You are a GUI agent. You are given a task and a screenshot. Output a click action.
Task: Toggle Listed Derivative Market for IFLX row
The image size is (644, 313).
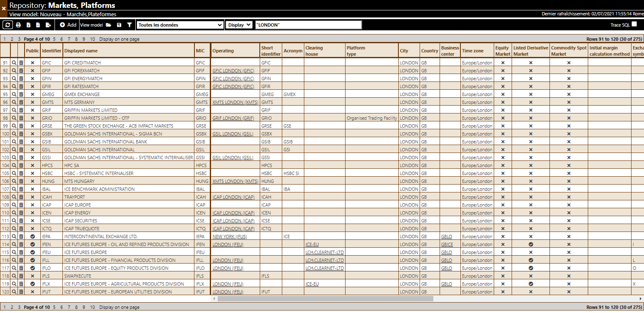pos(531,284)
